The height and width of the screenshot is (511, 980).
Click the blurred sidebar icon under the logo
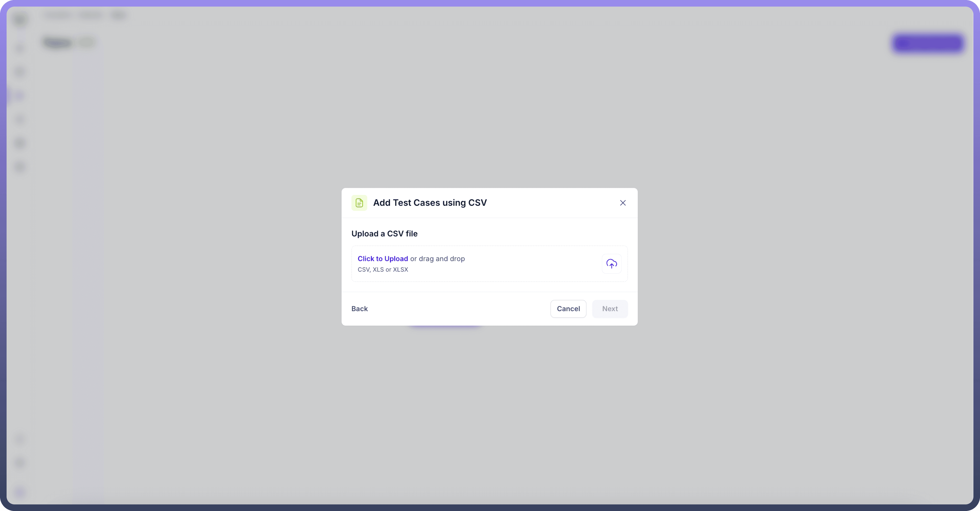pos(20,48)
